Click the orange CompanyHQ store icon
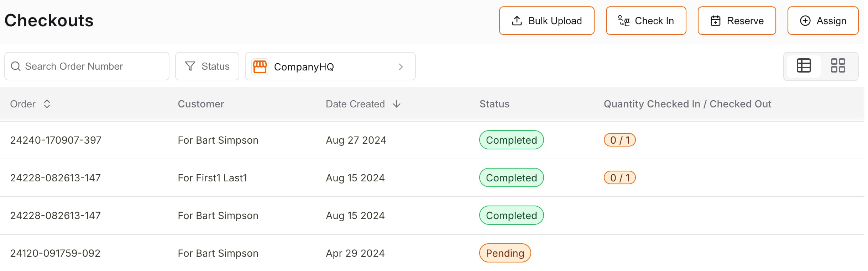 click(x=260, y=67)
